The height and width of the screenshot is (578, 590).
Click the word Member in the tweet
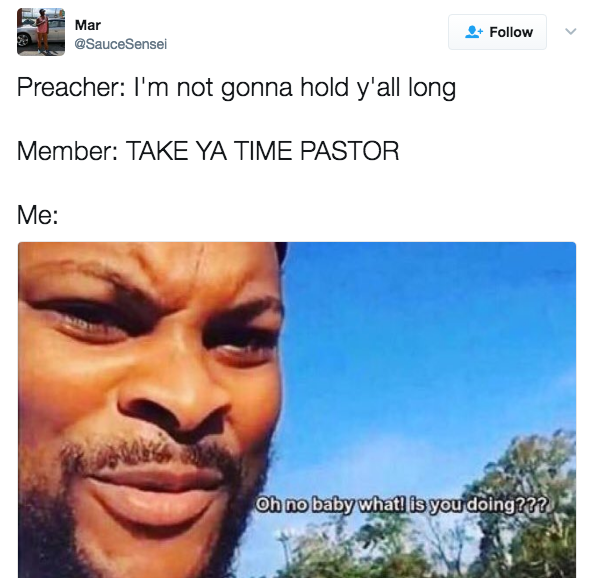tap(66, 151)
